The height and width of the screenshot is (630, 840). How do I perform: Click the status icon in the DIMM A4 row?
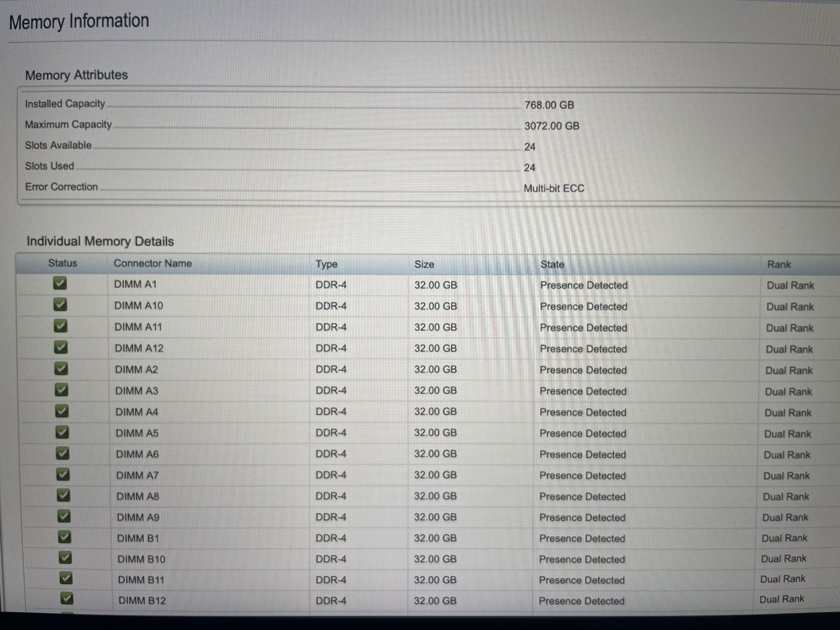pyautogui.click(x=62, y=411)
